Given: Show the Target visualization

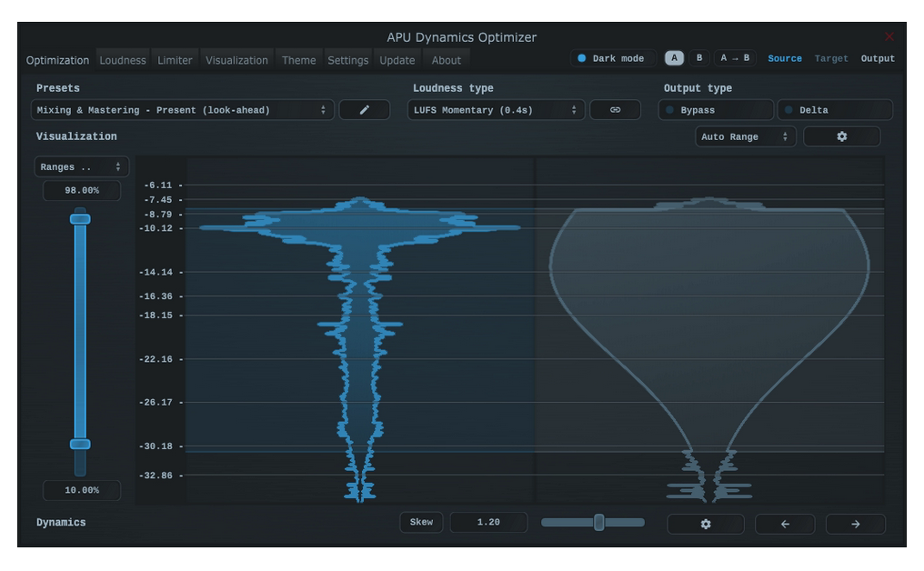Looking at the screenshot, I should 831,58.
